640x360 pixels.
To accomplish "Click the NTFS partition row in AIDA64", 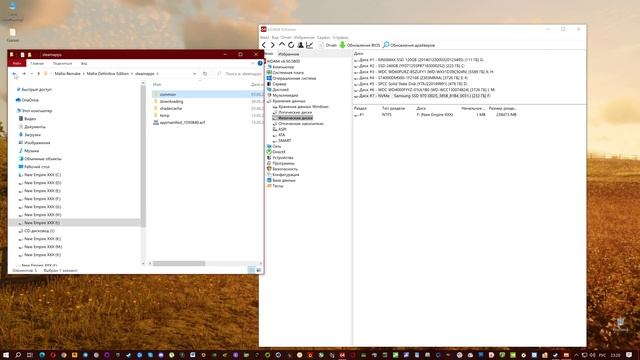I will pos(435,115).
